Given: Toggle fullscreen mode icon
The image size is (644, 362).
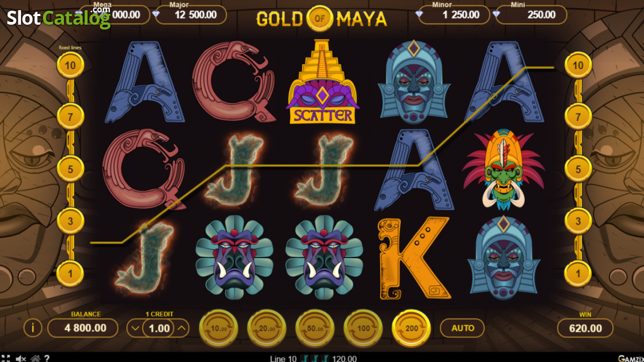Looking at the screenshot, I should (6, 358).
